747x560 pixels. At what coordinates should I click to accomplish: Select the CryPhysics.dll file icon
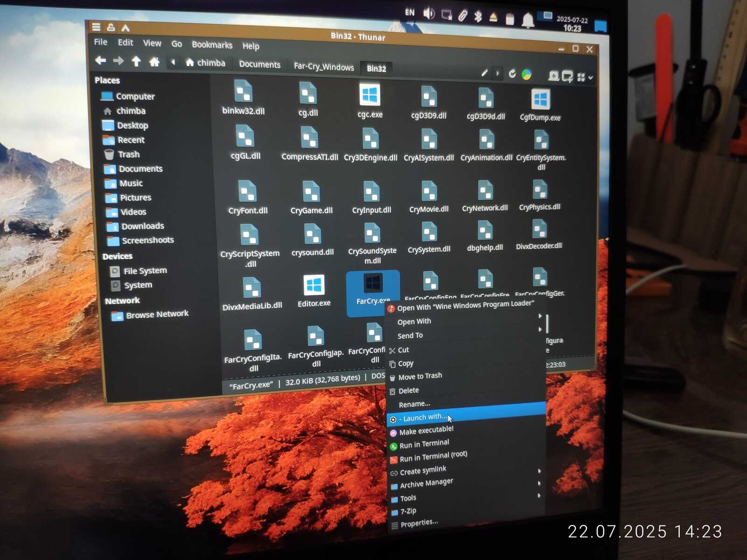[x=540, y=189]
